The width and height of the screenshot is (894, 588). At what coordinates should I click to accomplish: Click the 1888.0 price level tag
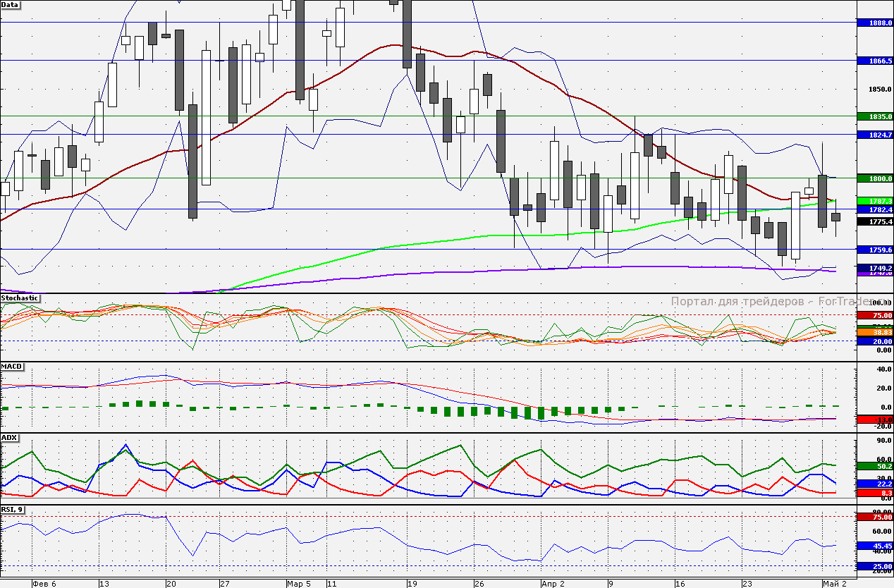(x=875, y=23)
